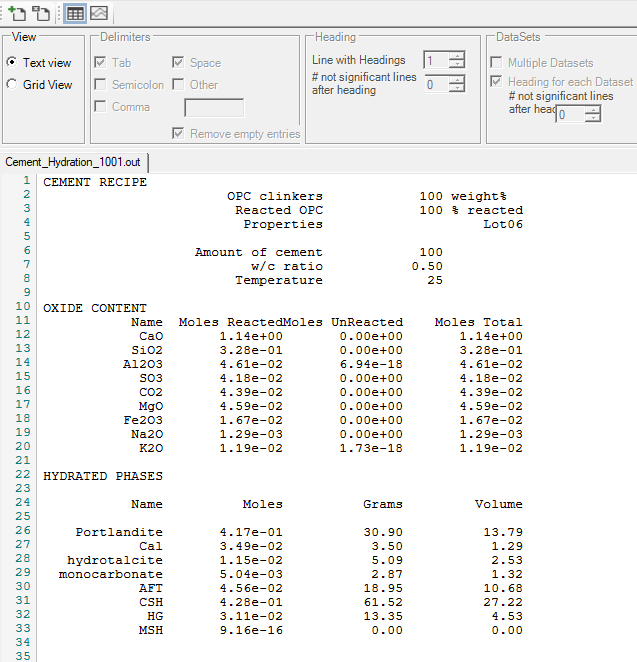Screen dimensions: 637x662
Task: Select the Cement_Hydration_1001.out tab
Action: point(77,162)
